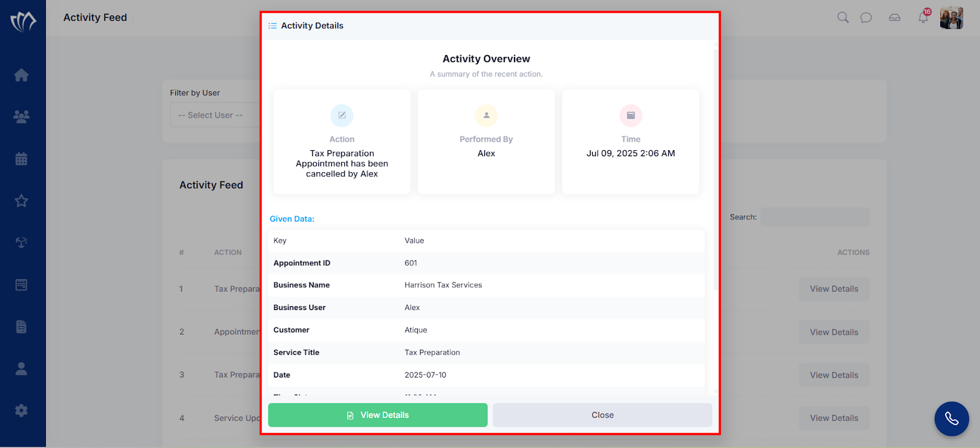Click the person icon on Performed By card
Image resolution: width=980 pixels, height=448 pixels.
[x=486, y=115]
